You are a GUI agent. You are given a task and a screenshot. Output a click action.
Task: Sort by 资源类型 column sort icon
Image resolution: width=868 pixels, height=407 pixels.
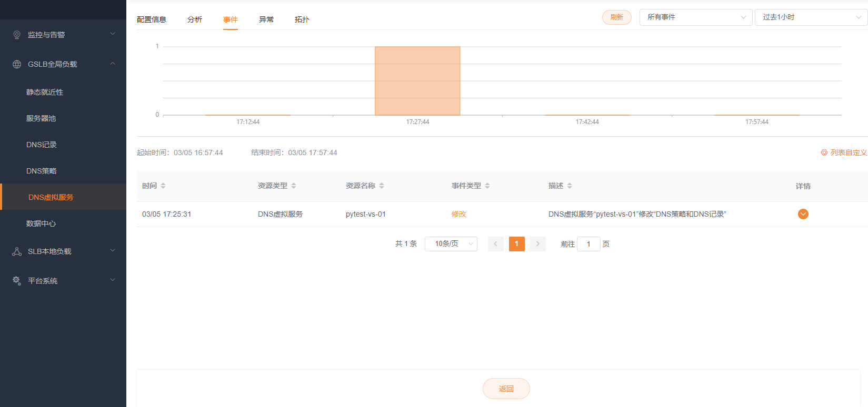[294, 186]
